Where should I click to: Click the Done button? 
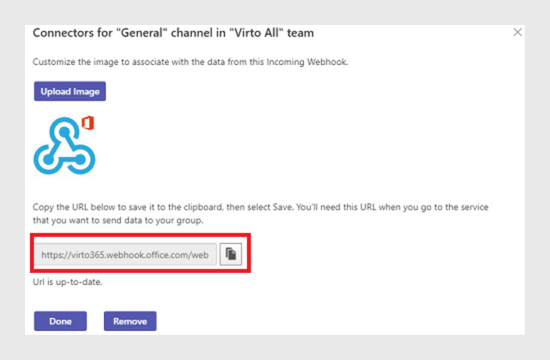(60, 321)
